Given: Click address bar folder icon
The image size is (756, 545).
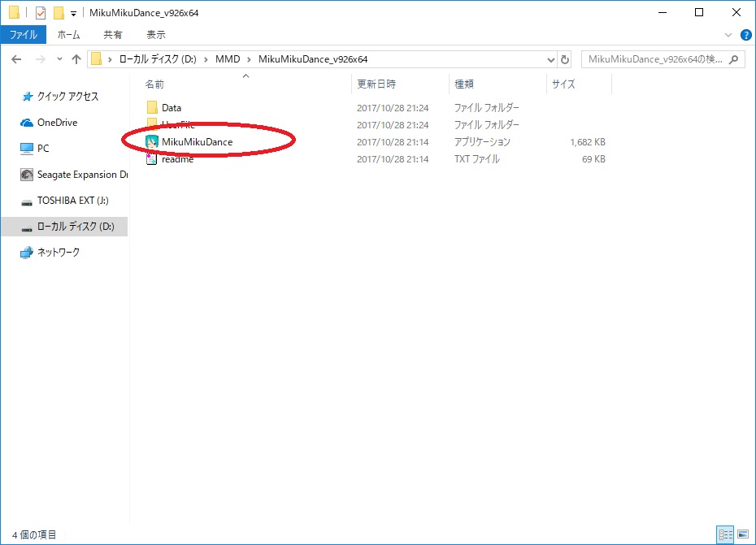Looking at the screenshot, I should (x=97, y=59).
